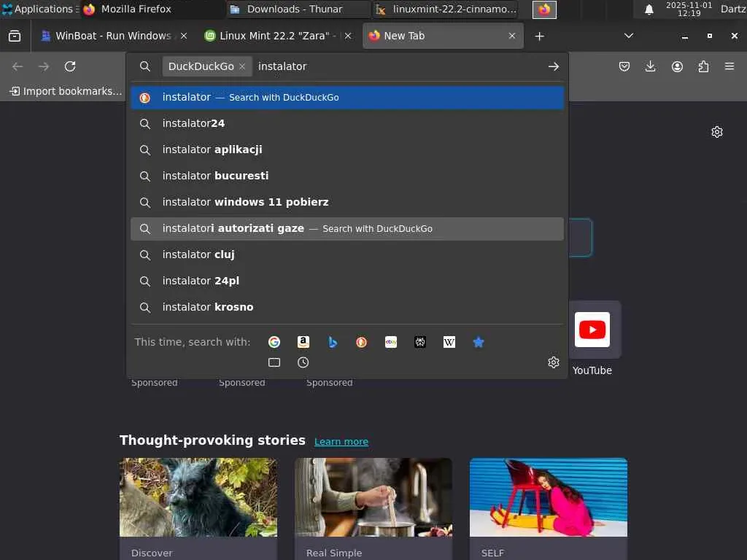Close the New Tab tab
The width and height of the screenshot is (747, 560).
click(512, 36)
